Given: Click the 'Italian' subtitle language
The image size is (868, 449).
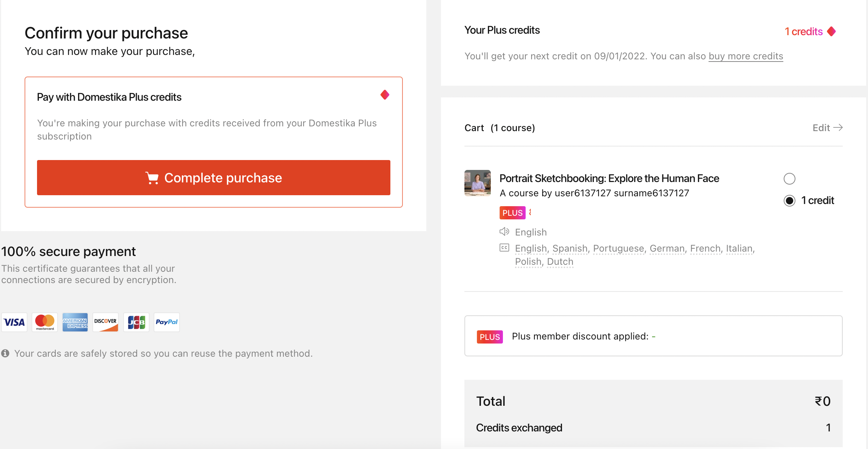Looking at the screenshot, I should click(x=739, y=248).
